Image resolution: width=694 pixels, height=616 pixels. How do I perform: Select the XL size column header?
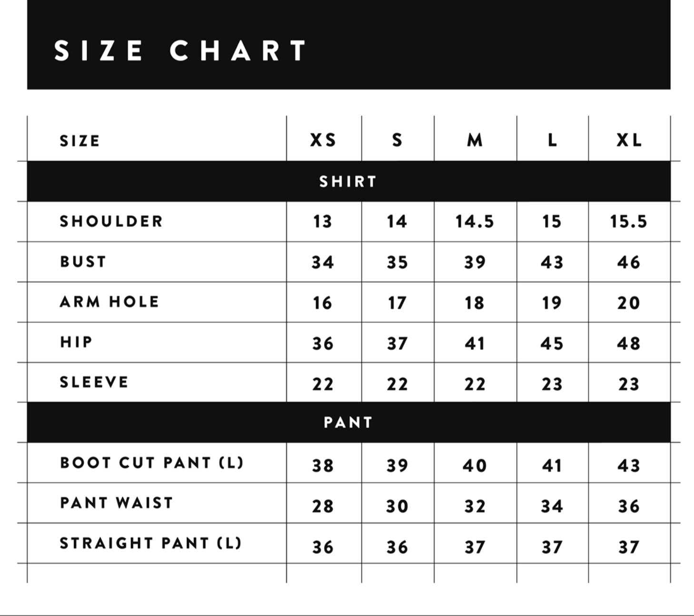coord(629,140)
